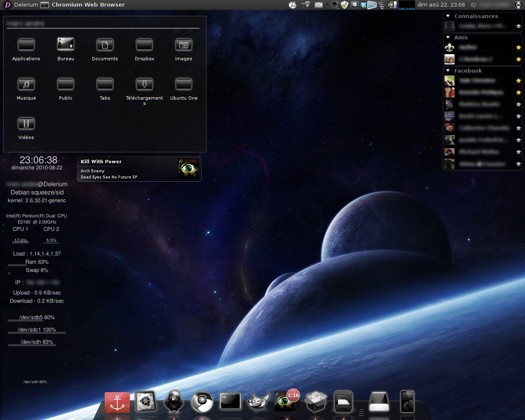This screenshot has height=420, width=525.
Task: Click the album art in the now-playing widget
Action: [188, 168]
